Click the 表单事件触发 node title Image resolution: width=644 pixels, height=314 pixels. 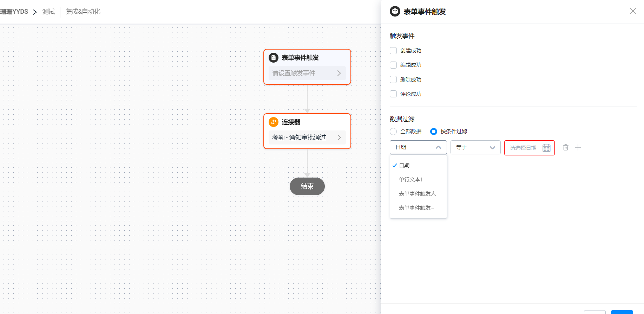pos(300,58)
